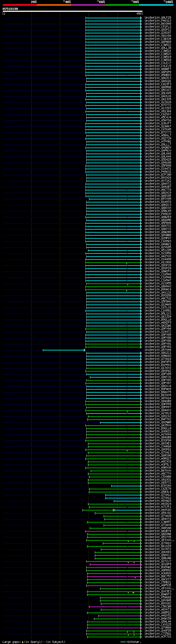The width and height of the screenshot is (176, 644).
Task: Click the purple Q01DF5 alignment bar
Action: [116, 564]
